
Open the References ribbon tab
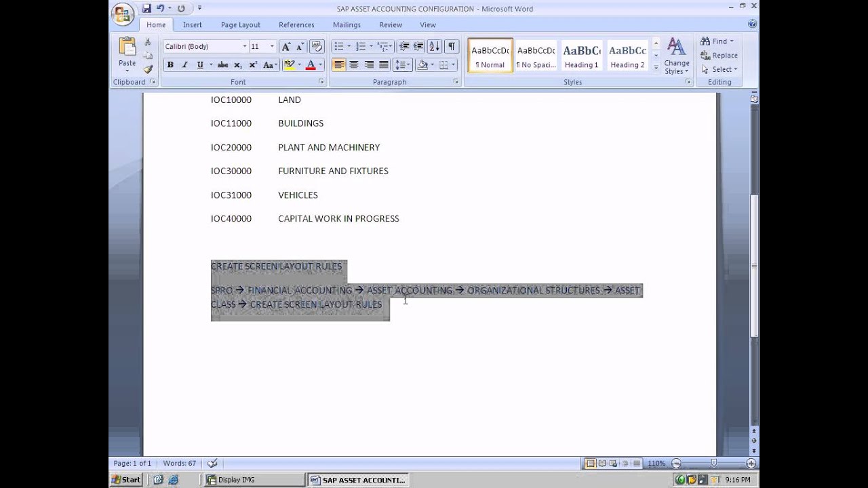pyautogui.click(x=296, y=24)
